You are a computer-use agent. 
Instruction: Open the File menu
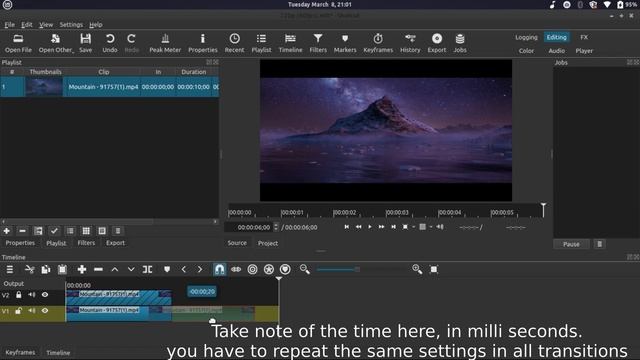click(9, 24)
